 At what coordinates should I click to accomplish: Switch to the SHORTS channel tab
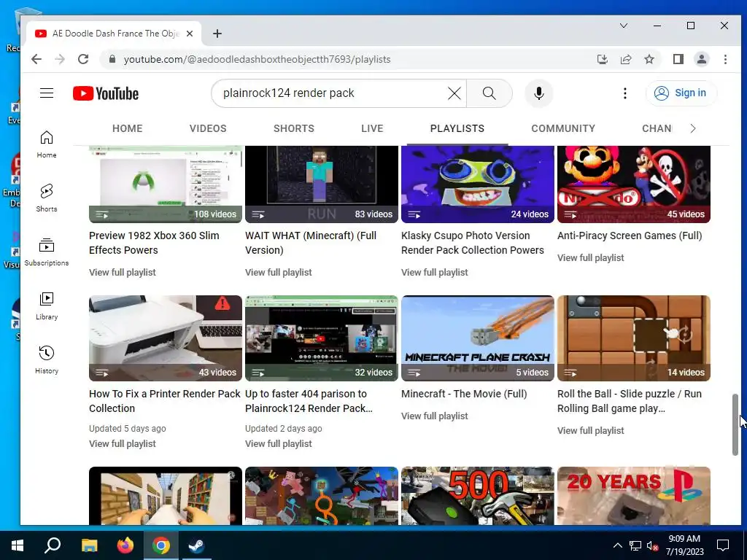294,128
